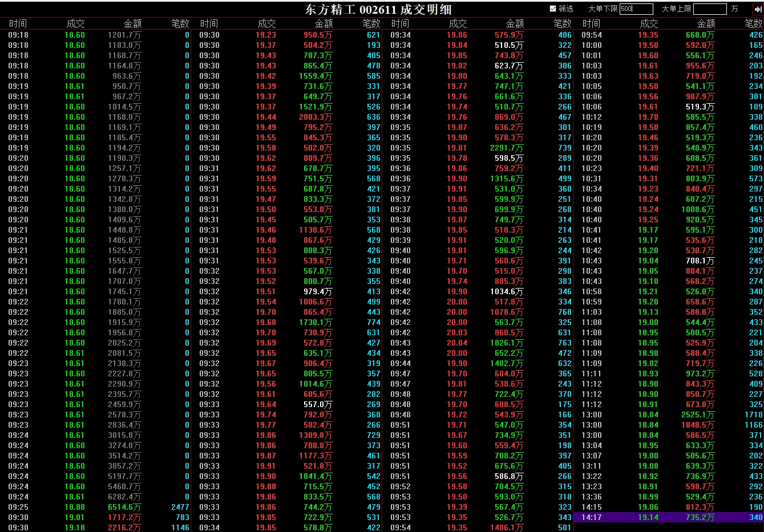Image resolution: width=764 pixels, height=532 pixels.
Task: Click the 735.2万 amount cell
Action: pyautogui.click(x=700, y=517)
